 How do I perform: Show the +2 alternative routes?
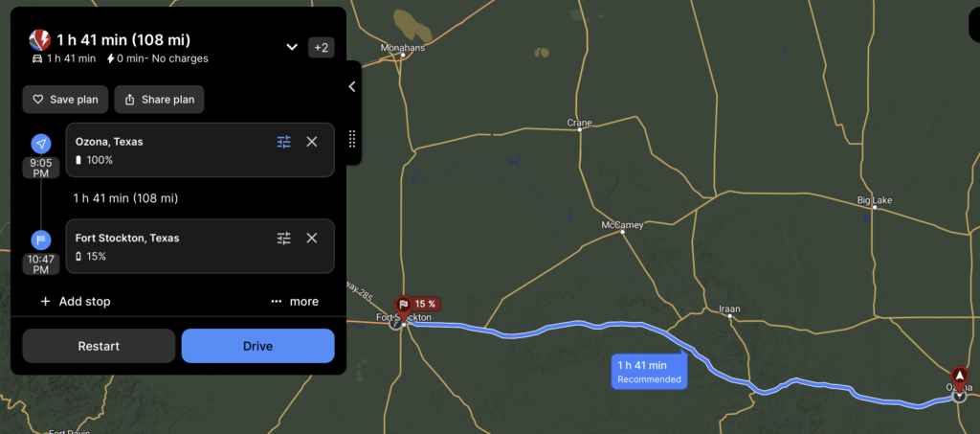322,48
